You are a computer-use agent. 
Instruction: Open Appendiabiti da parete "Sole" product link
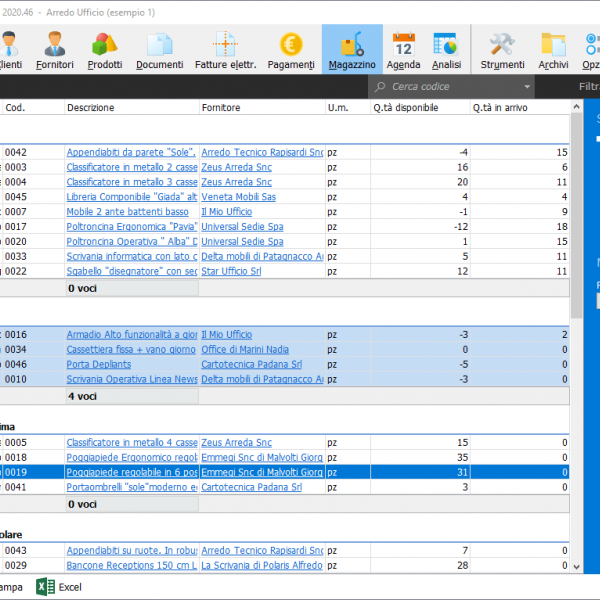[131, 152]
